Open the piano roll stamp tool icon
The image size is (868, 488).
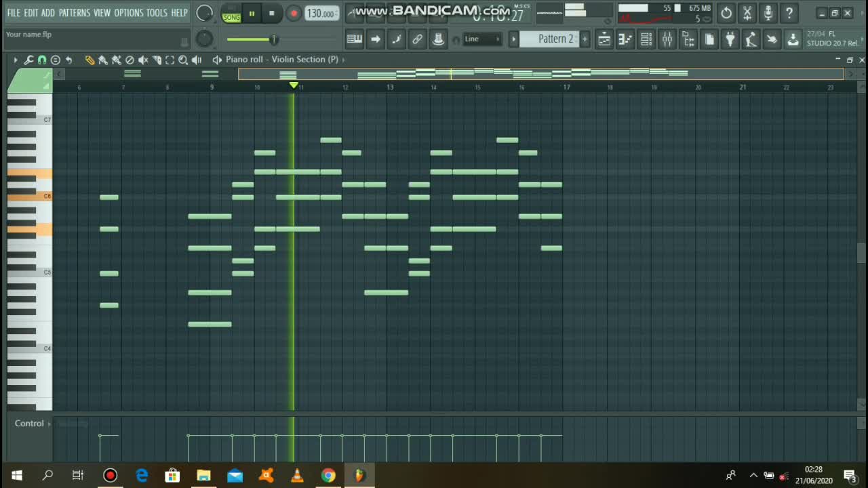56,60
